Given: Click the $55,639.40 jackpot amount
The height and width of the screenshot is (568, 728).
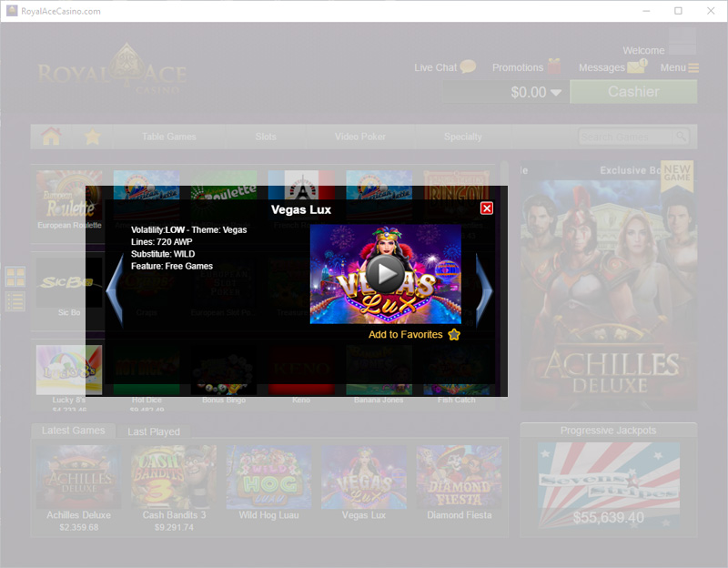Looking at the screenshot, I should coord(608,517).
